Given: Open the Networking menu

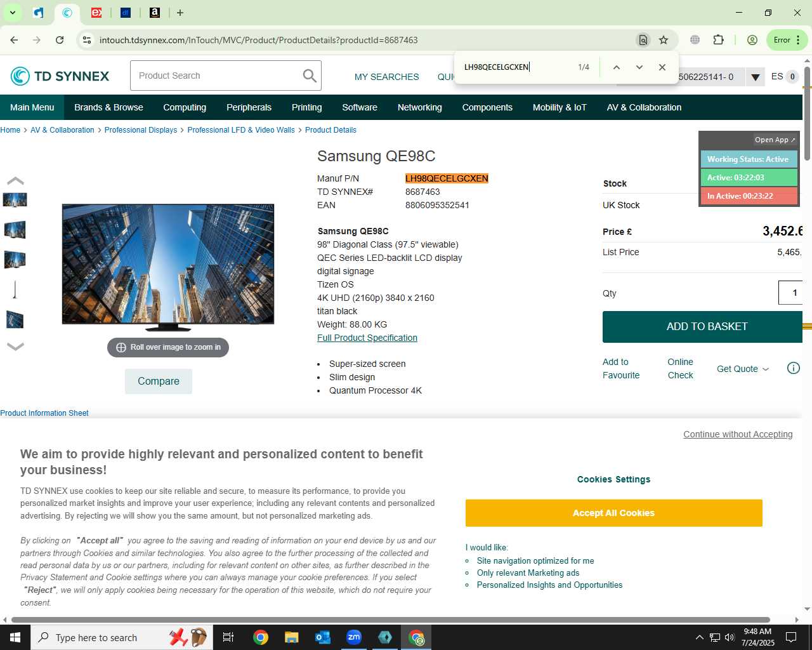Looking at the screenshot, I should tap(419, 107).
